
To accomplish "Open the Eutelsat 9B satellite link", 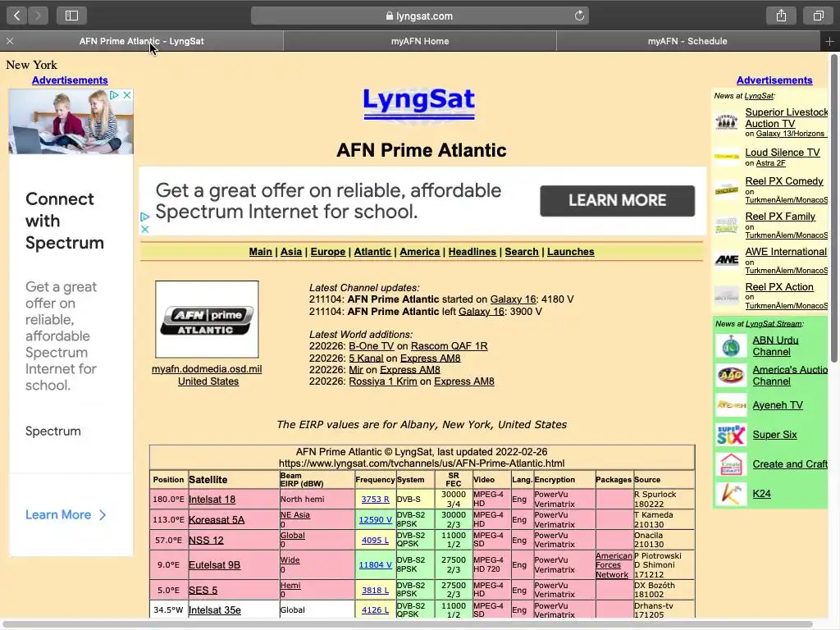I will coord(214,564).
